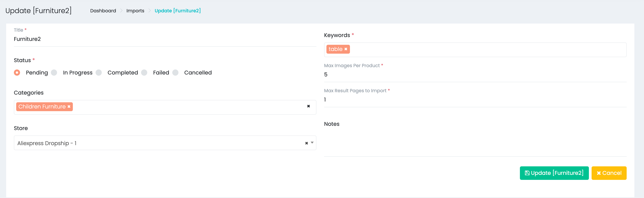The height and width of the screenshot is (198, 644).
Task: Remove the 'table' keyword tag
Action: coord(346,49)
